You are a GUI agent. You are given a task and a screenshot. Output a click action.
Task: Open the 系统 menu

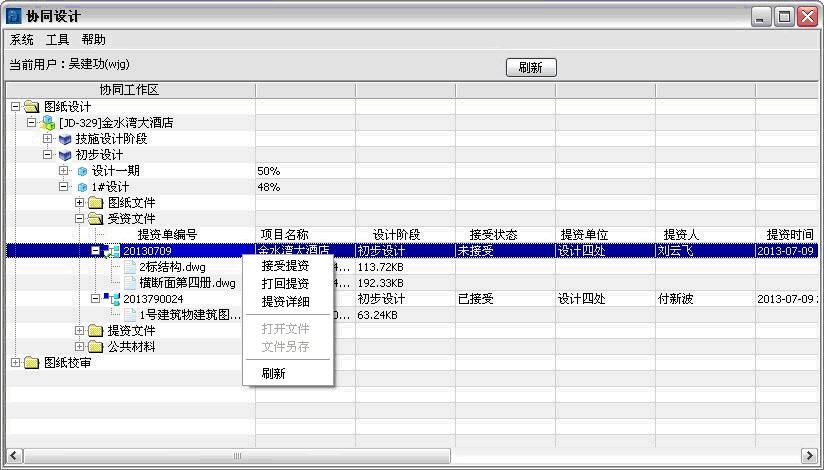tap(22, 40)
